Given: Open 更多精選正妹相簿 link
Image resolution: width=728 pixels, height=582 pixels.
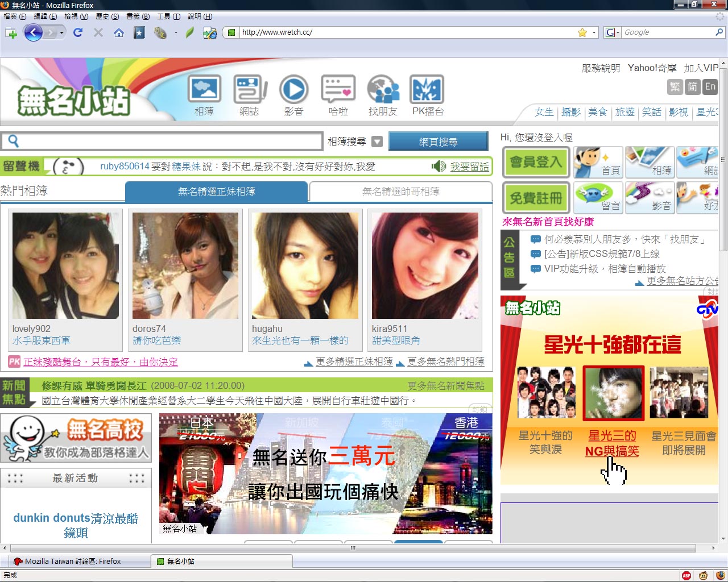Looking at the screenshot, I should click(354, 361).
